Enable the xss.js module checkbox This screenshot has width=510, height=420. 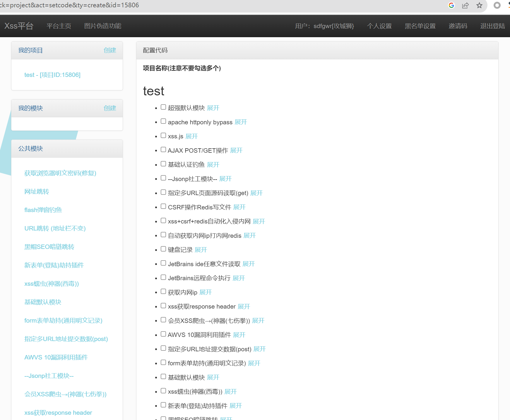[x=163, y=135]
